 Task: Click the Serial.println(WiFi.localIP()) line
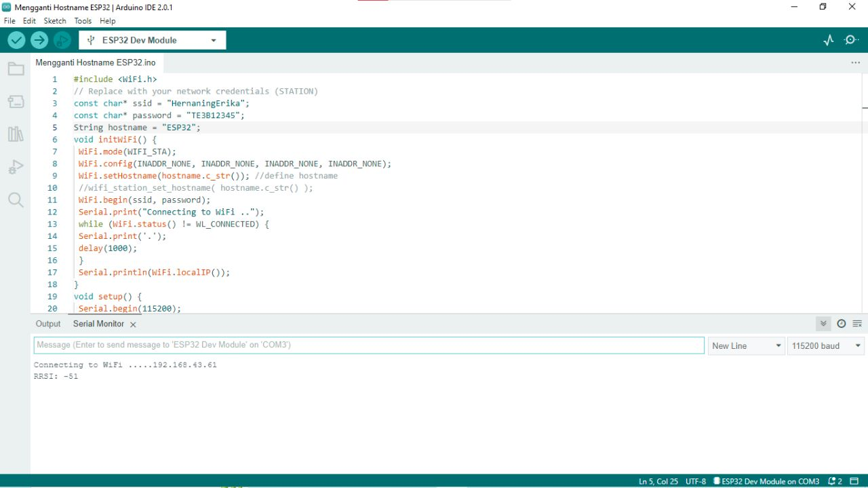154,273
